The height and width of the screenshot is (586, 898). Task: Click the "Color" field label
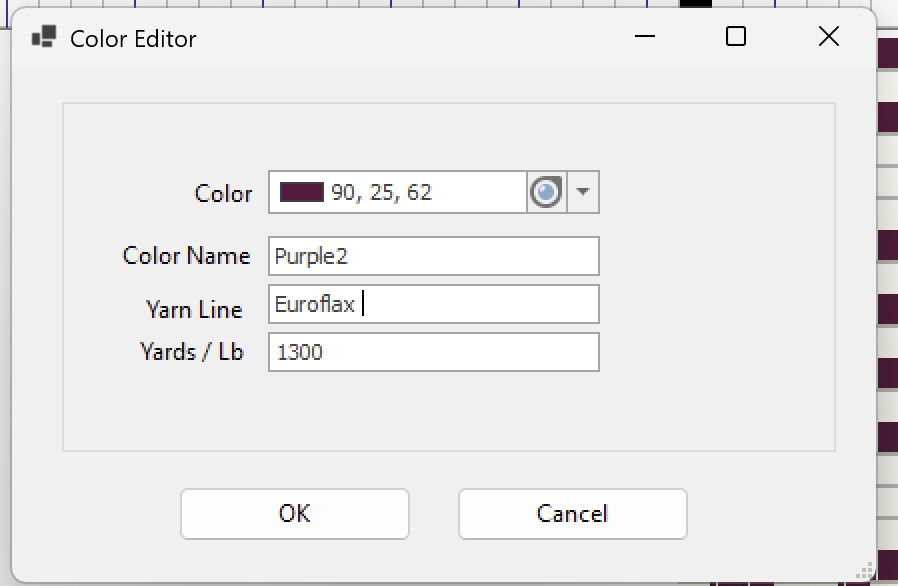[223, 193]
